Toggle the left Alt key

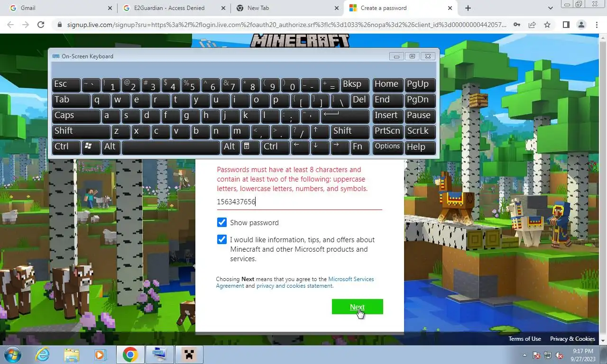[x=111, y=147]
